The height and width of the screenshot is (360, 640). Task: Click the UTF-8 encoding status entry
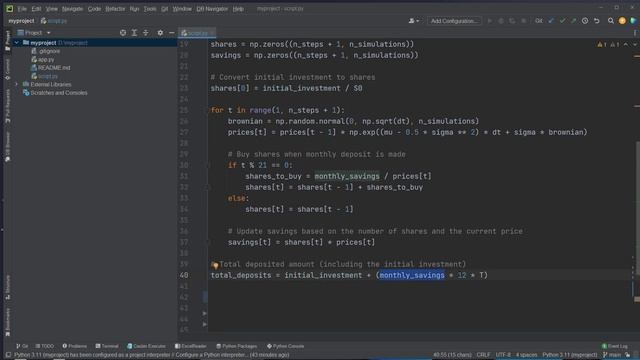coord(503,355)
